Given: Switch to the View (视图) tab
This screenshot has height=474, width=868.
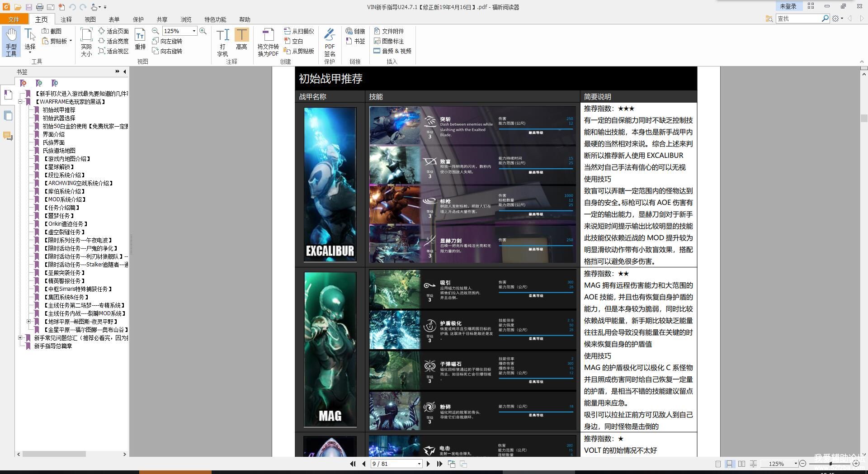Looking at the screenshot, I should point(90,19).
